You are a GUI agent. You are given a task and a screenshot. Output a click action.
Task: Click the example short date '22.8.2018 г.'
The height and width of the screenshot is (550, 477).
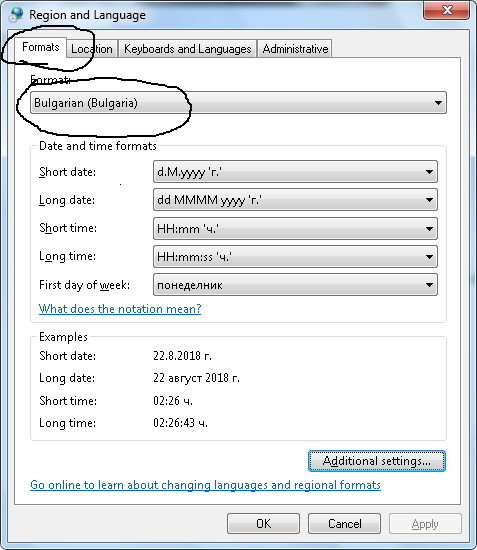click(x=182, y=356)
